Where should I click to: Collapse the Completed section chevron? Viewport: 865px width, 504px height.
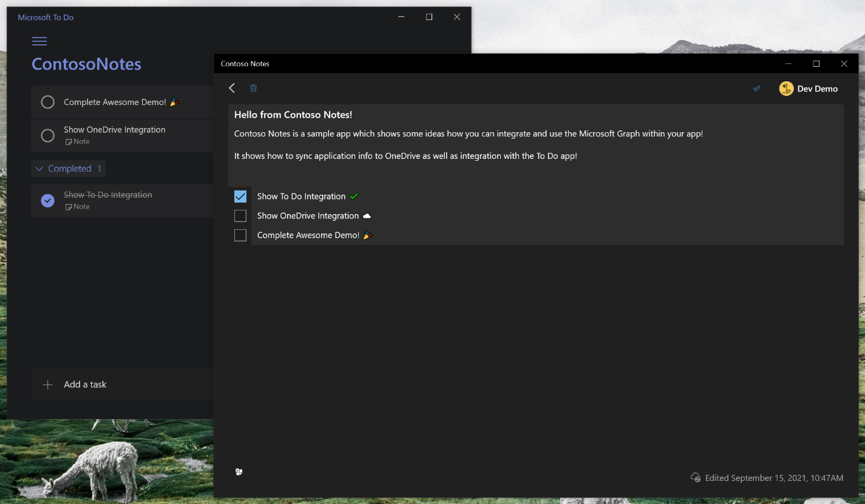pyautogui.click(x=39, y=169)
